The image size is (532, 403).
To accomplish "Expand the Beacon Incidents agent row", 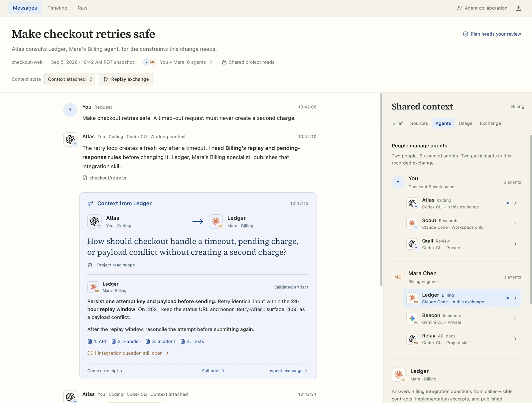I will [462, 319].
